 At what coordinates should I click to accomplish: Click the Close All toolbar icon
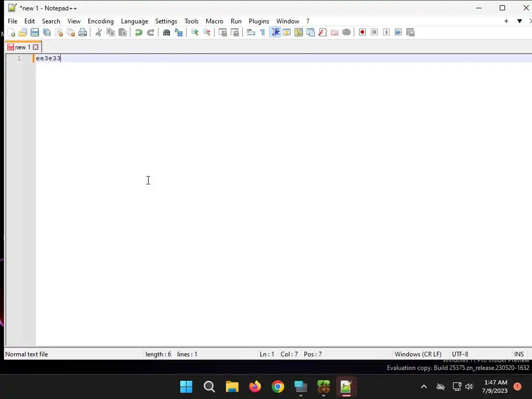click(71, 32)
